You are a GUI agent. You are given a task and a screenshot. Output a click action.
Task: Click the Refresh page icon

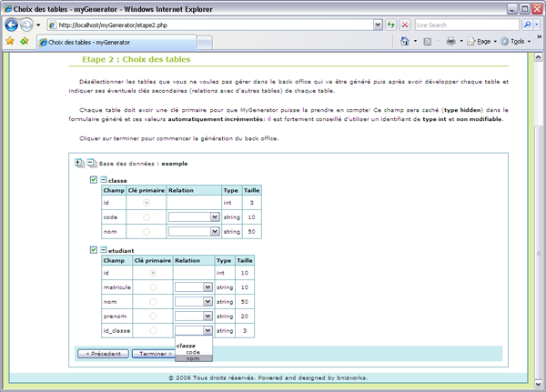click(x=389, y=25)
